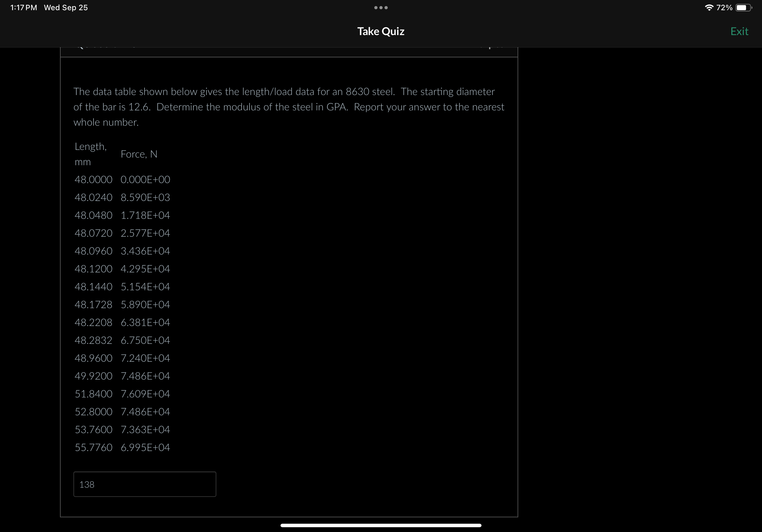
Task: Tap the 8.590E+03 force value
Action: pos(145,197)
